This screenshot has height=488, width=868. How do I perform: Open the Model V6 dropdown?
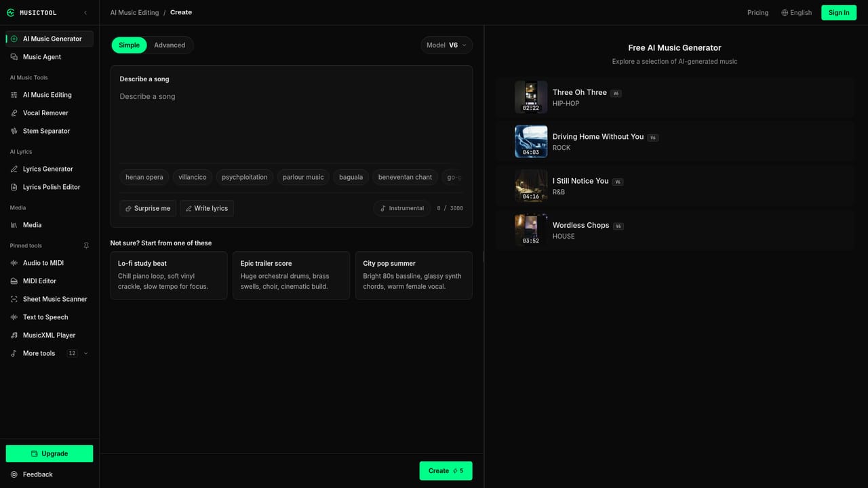[447, 45]
